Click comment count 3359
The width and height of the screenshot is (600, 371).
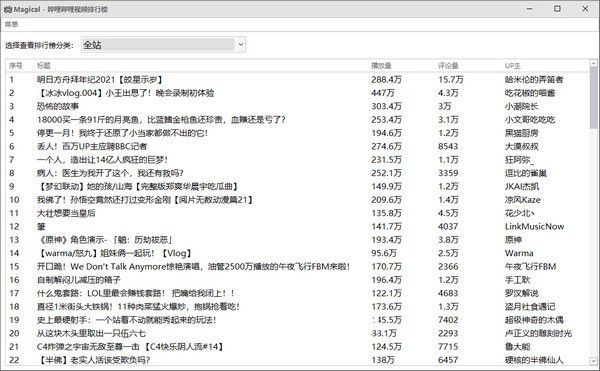448,173
